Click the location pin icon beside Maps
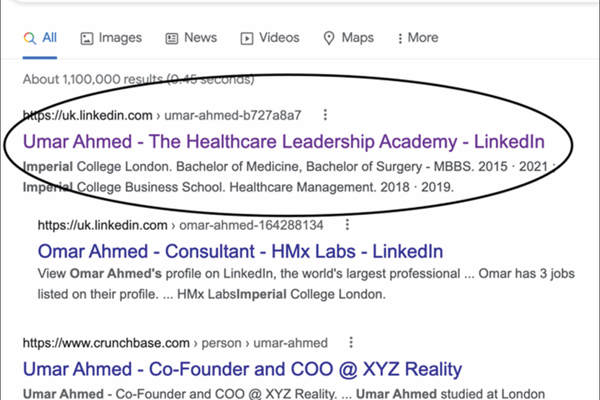This screenshot has width=600, height=400. coord(328,38)
